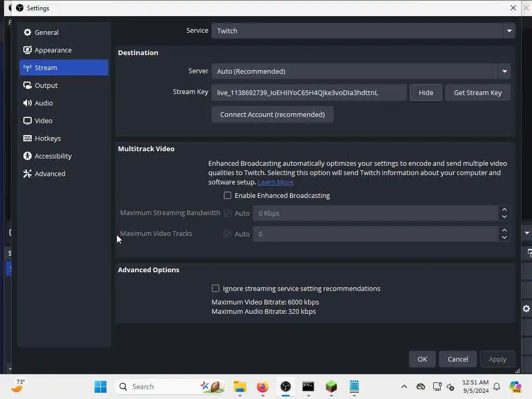Image resolution: width=532 pixels, height=399 pixels.
Task: Increase Maximum Video Tracks value
Action: (x=504, y=230)
